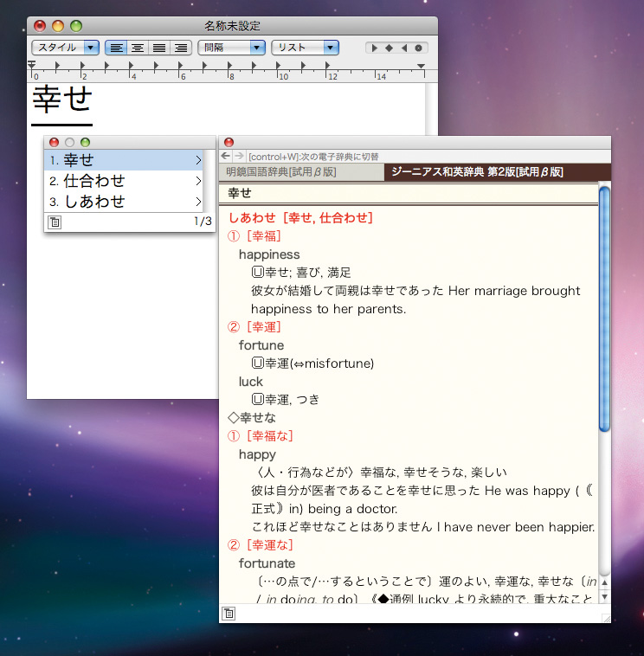The height and width of the screenshot is (656, 644).
Task: Click the dictionary scrollbar down arrow
Action: tap(605, 597)
